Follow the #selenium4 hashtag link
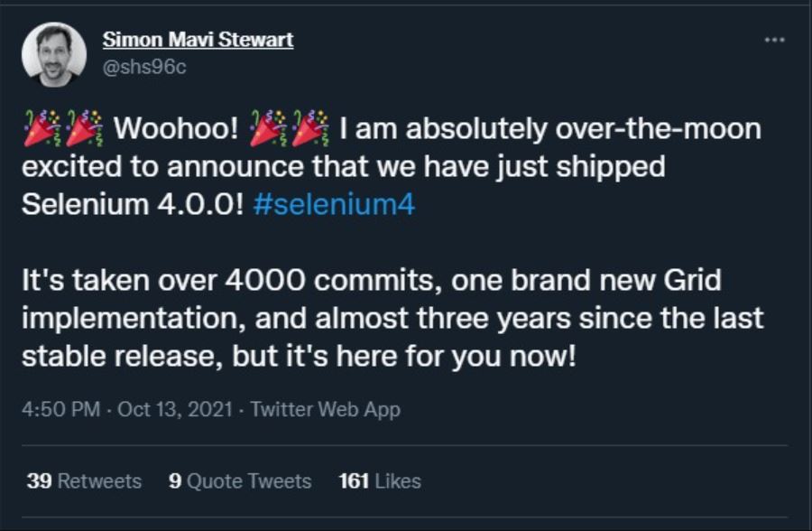The image size is (812, 531). click(x=335, y=204)
